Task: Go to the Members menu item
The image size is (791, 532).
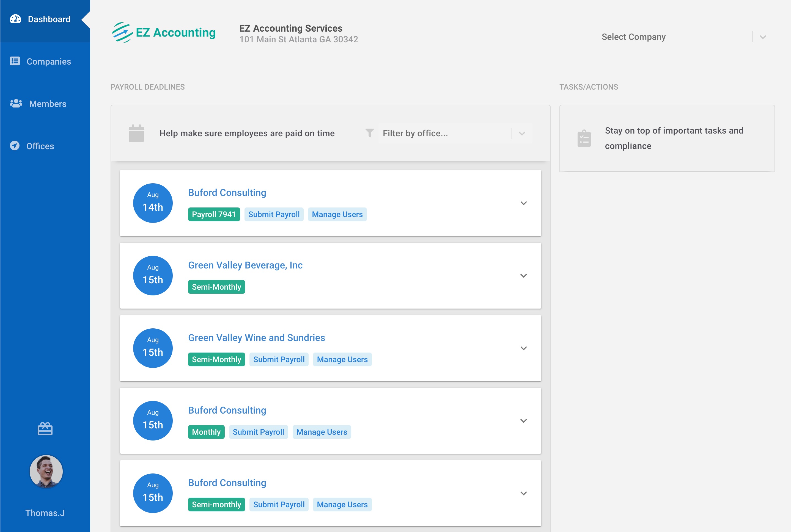Action: tap(48, 104)
